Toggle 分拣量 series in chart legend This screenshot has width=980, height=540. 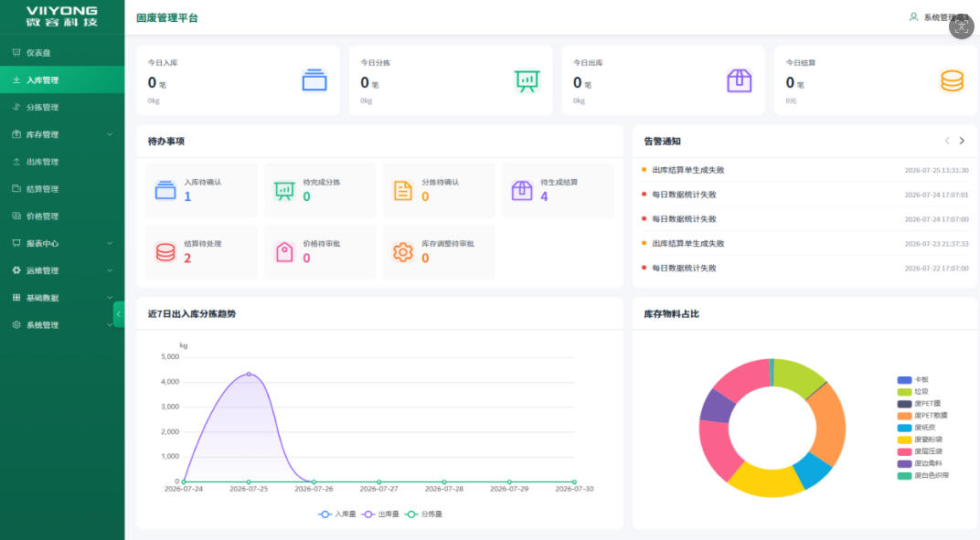tap(423, 514)
